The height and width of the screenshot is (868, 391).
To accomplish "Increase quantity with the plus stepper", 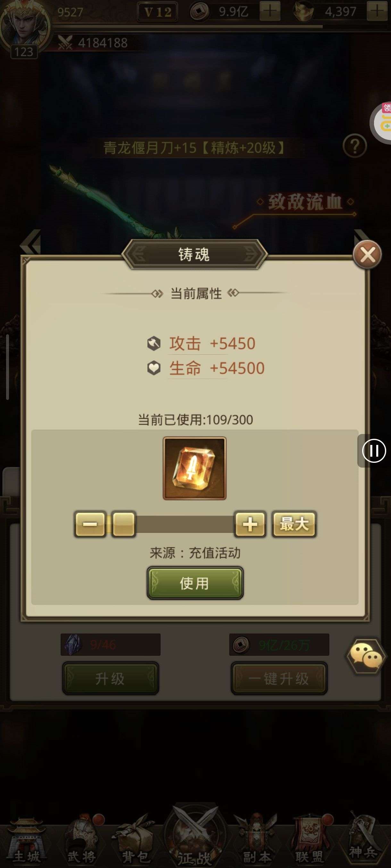I will coord(250,524).
